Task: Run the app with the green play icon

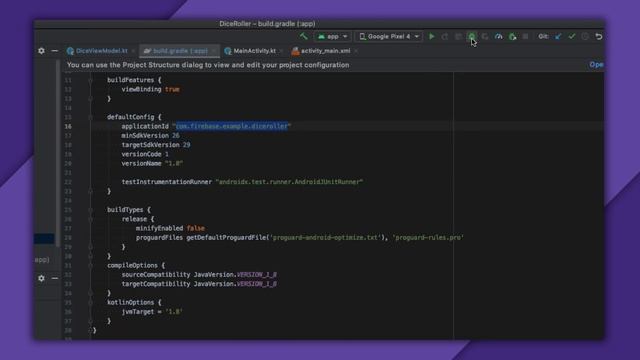Action: pyautogui.click(x=431, y=36)
